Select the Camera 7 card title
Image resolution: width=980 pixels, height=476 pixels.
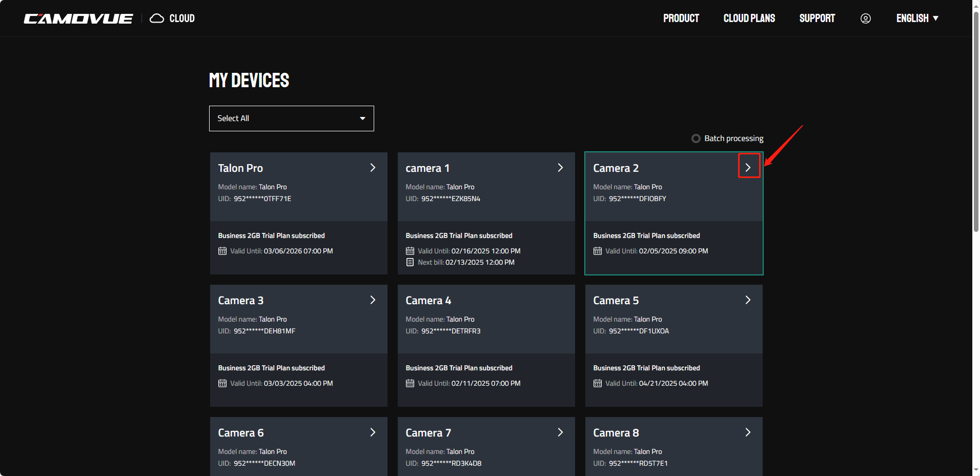coord(428,433)
